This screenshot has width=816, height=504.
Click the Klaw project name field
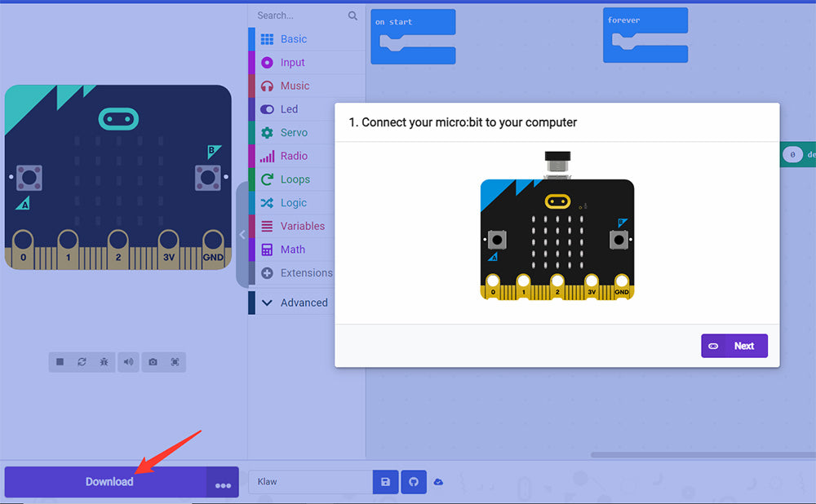point(310,482)
